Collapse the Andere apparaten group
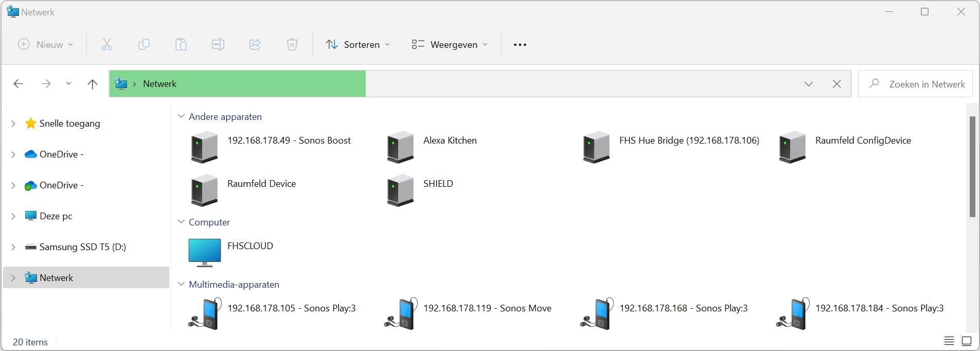The width and height of the screenshot is (980, 351). tap(181, 116)
